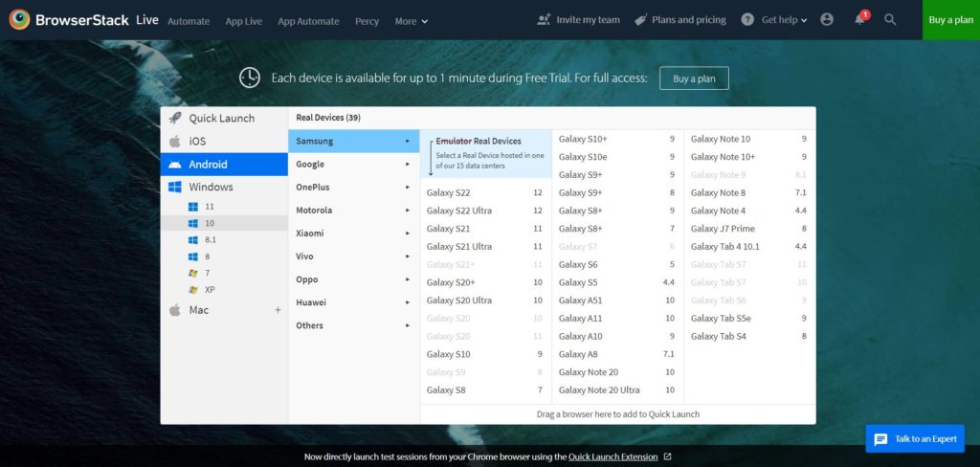Image resolution: width=980 pixels, height=467 pixels.
Task: Expand the Samsung brand arrow
Action: click(x=408, y=142)
